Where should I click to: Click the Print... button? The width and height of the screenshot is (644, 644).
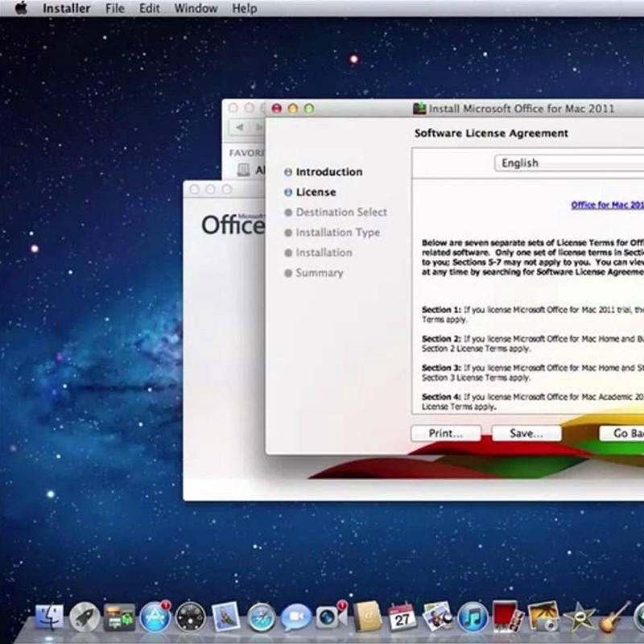[445, 433]
